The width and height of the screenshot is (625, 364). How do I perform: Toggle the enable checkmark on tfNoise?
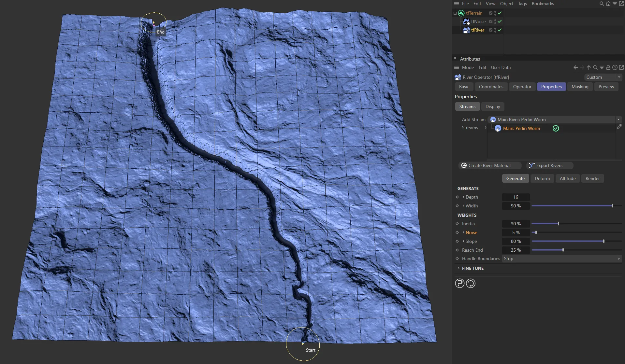point(499,21)
